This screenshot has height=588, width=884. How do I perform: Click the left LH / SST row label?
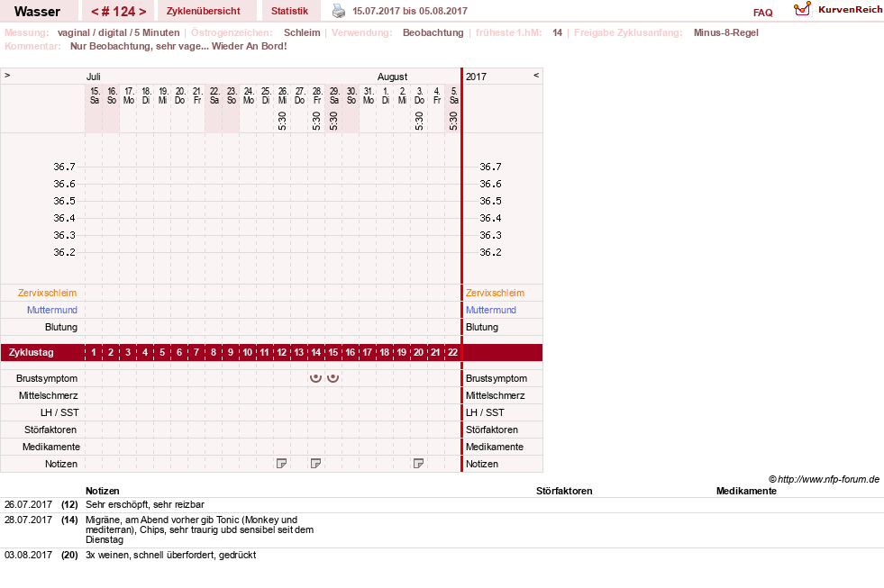pos(59,412)
